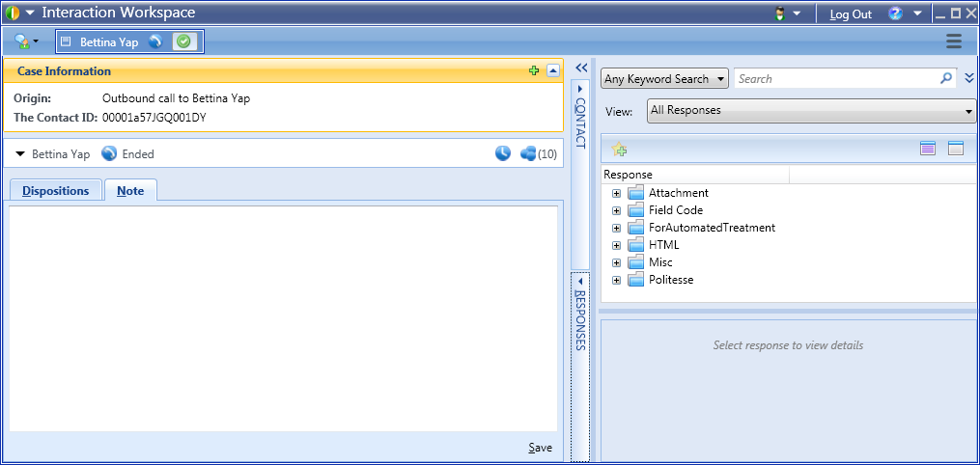Click the add case data plus icon
The height and width of the screenshot is (465, 980).
coord(534,70)
